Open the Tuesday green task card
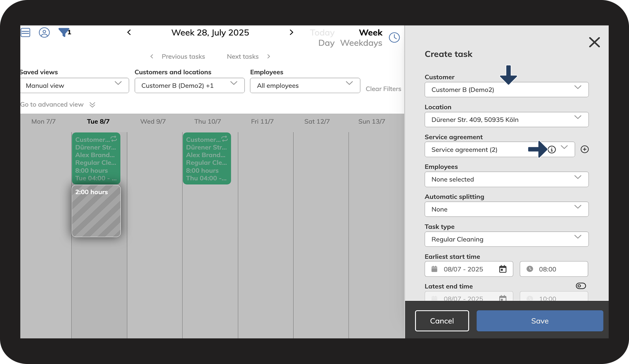629x364 pixels. tap(96, 158)
